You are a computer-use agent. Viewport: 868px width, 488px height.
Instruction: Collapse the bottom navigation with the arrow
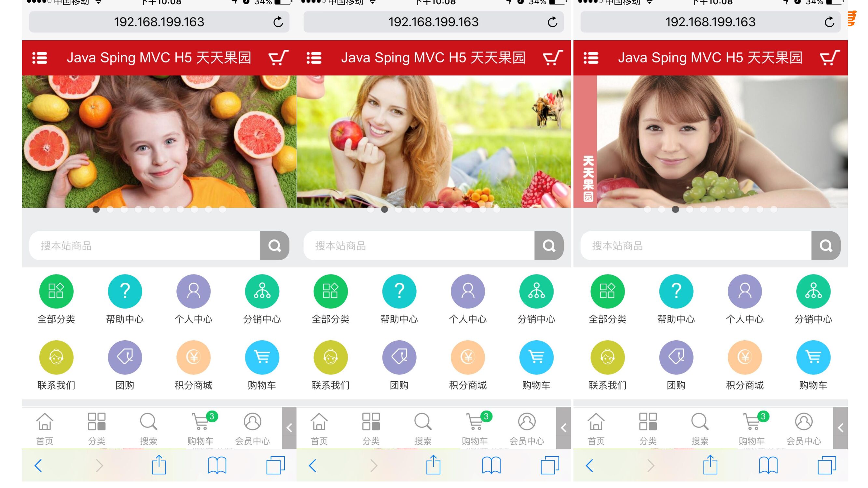pyautogui.click(x=289, y=428)
